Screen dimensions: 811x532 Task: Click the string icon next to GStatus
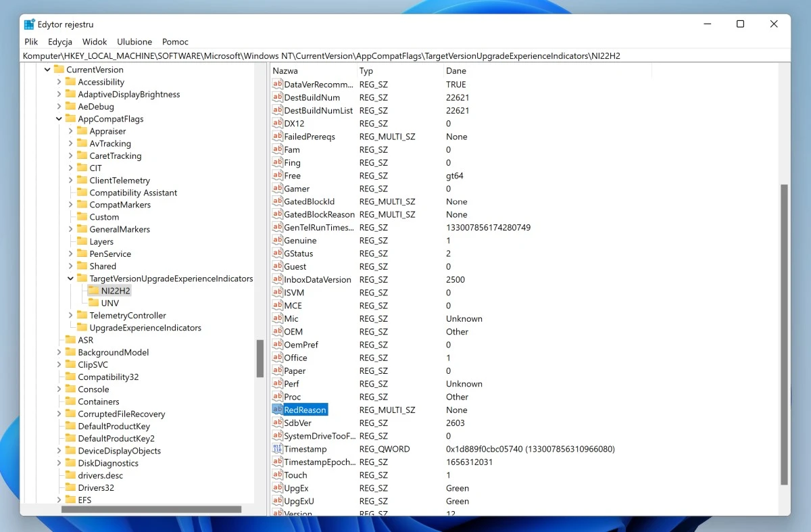[x=277, y=253]
